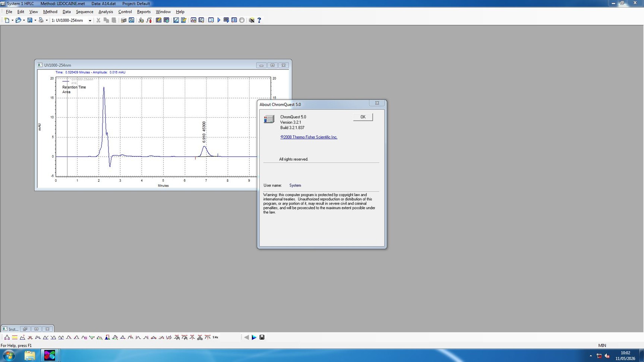Click the Retention Time legend text
644x362 pixels.
pyautogui.click(x=74, y=87)
